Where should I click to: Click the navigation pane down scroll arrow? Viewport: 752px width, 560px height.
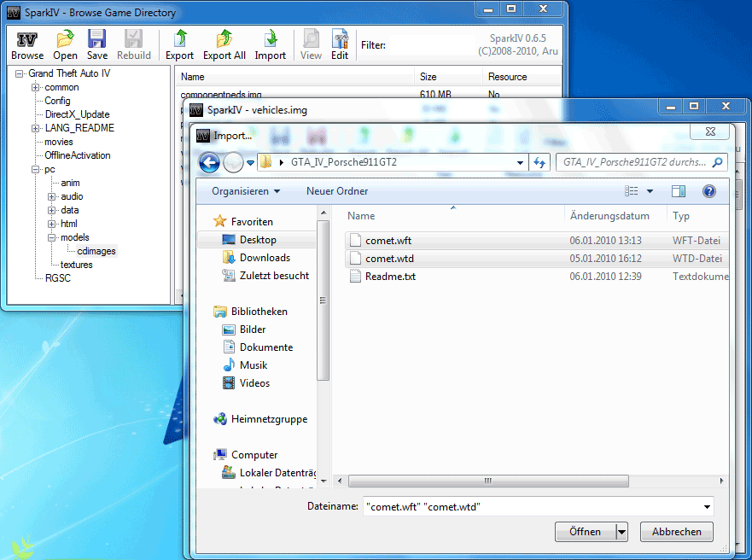click(324, 481)
